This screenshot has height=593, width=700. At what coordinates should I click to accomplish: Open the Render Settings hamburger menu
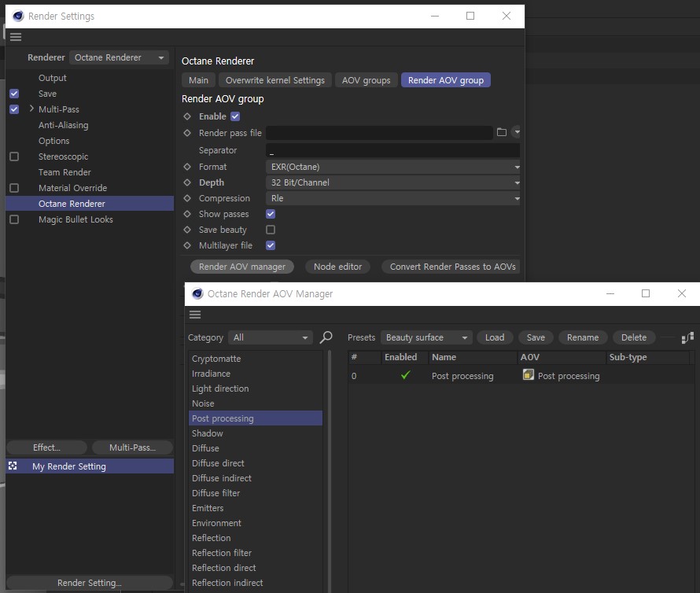click(16, 37)
